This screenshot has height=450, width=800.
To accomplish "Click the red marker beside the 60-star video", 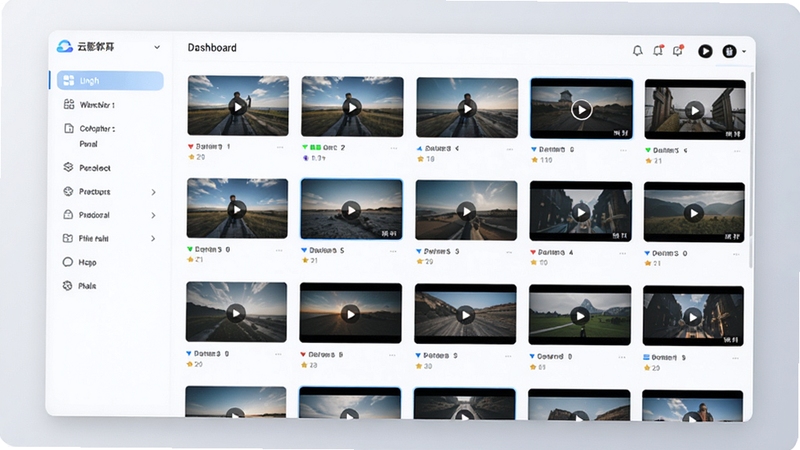I will pos(533,252).
